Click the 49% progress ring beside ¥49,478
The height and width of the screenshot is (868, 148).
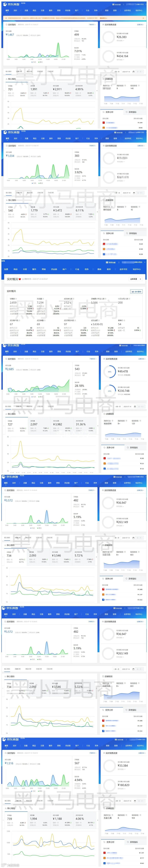point(109,372)
